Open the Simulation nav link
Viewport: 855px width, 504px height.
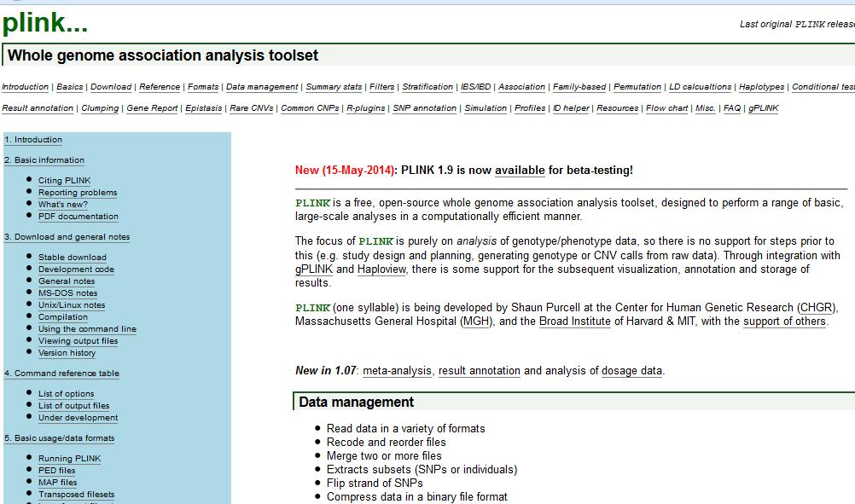(x=486, y=108)
